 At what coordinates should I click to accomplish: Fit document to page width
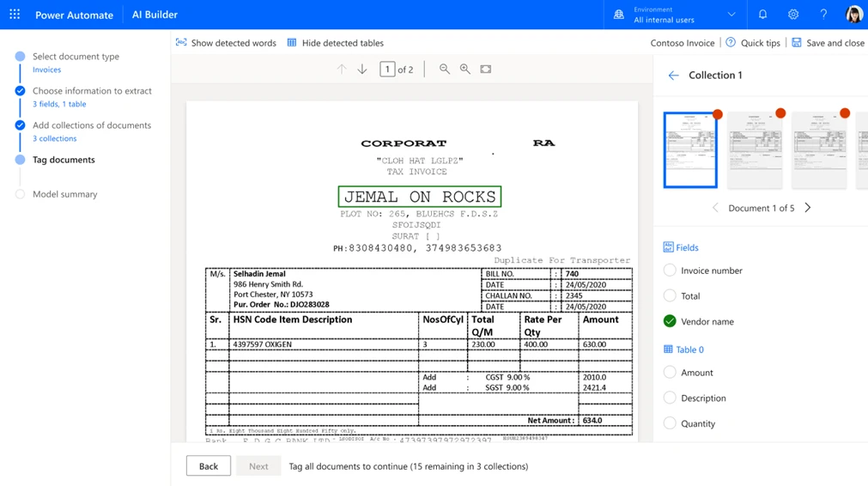(x=486, y=69)
